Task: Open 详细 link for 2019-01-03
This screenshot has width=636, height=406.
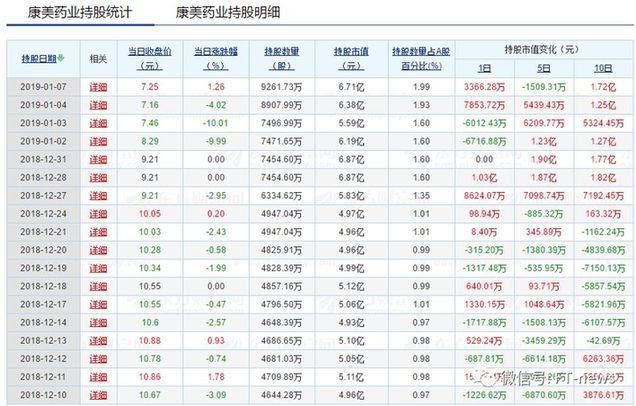Action: click(x=98, y=123)
